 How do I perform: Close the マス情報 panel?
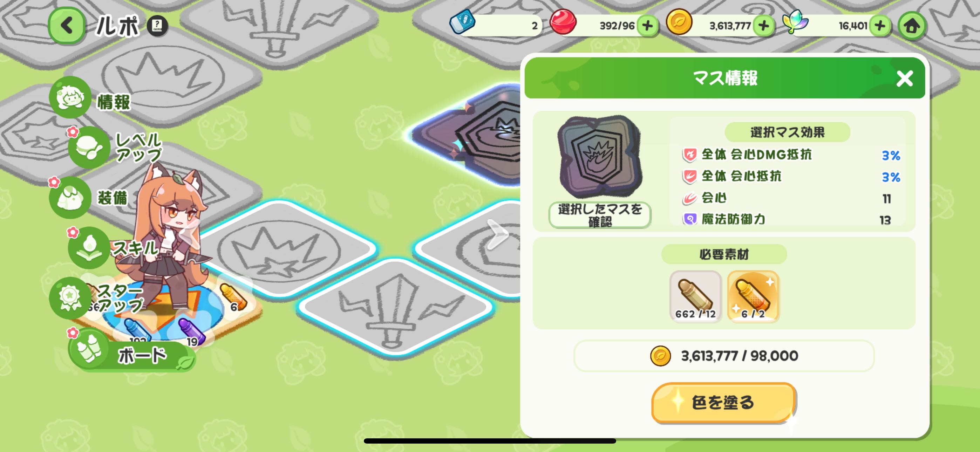tap(904, 78)
